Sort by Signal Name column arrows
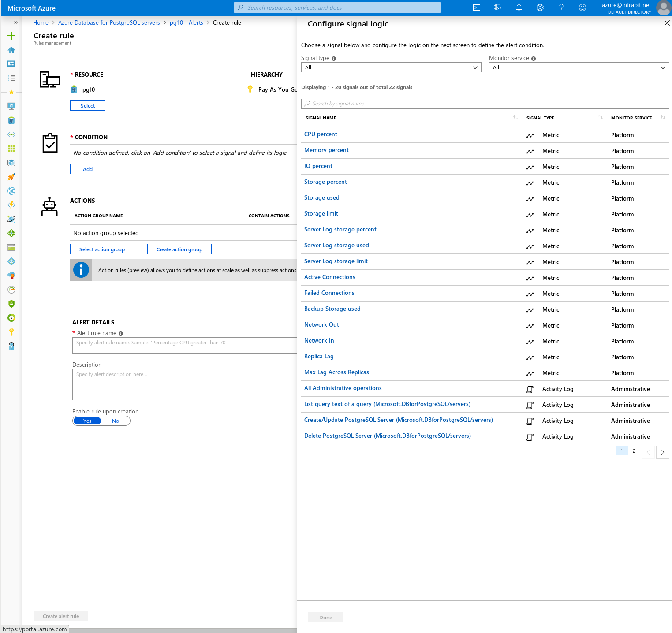This screenshot has height=633, width=672. [x=515, y=117]
